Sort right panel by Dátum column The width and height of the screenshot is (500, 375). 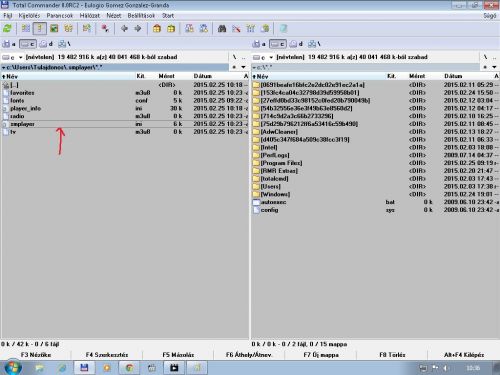[x=468, y=76]
